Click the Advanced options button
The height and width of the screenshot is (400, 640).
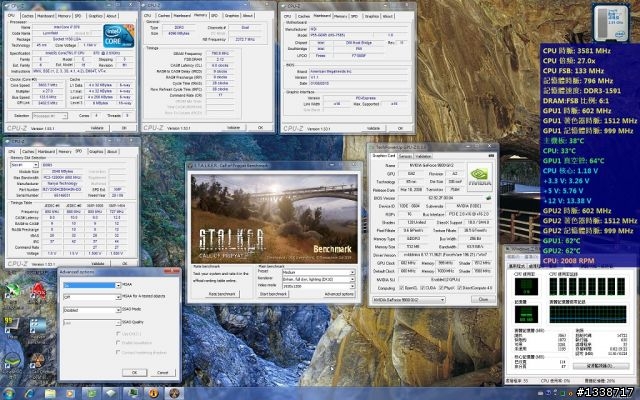pyautogui.click(x=339, y=294)
